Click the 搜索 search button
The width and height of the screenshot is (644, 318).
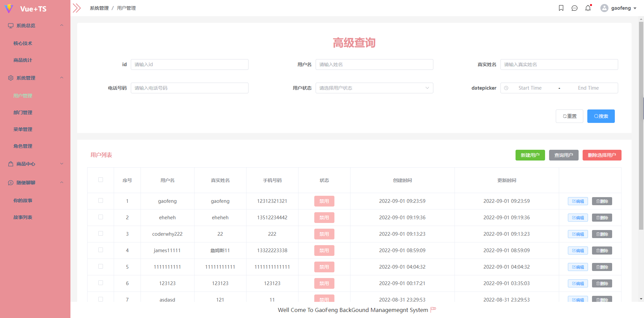pyautogui.click(x=601, y=116)
